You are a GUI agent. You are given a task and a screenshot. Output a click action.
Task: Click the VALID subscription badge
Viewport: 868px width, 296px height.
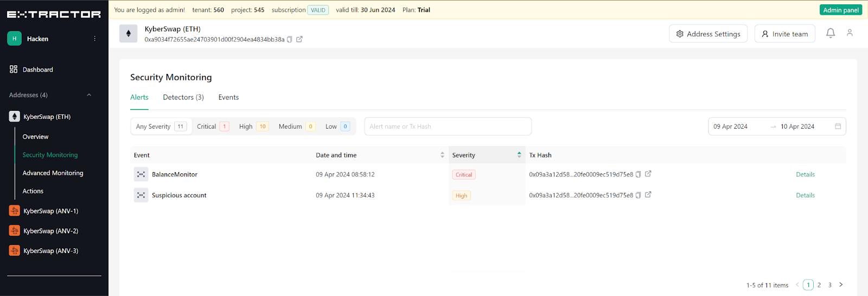click(318, 10)
